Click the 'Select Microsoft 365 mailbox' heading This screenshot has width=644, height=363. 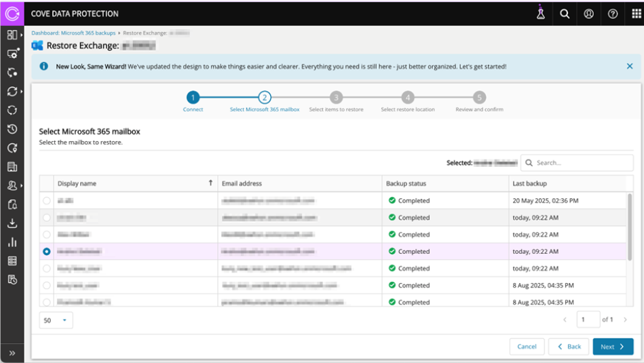pos(90,132)
